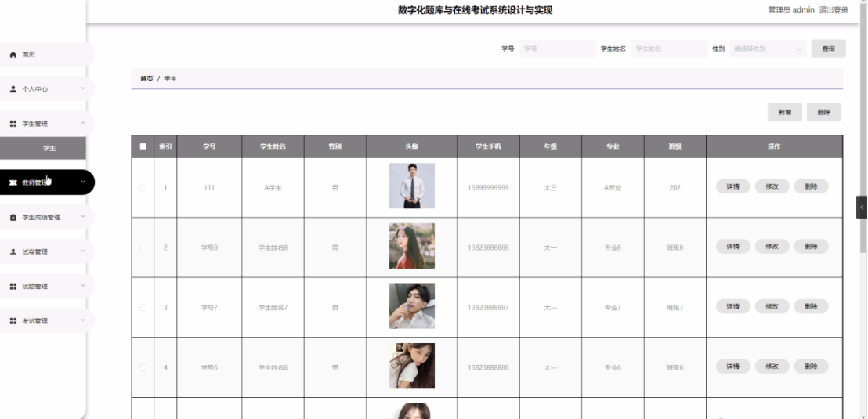Click the grid icon beside 试题管理
The width and height of the screenshot is (868, 419).
13,287
